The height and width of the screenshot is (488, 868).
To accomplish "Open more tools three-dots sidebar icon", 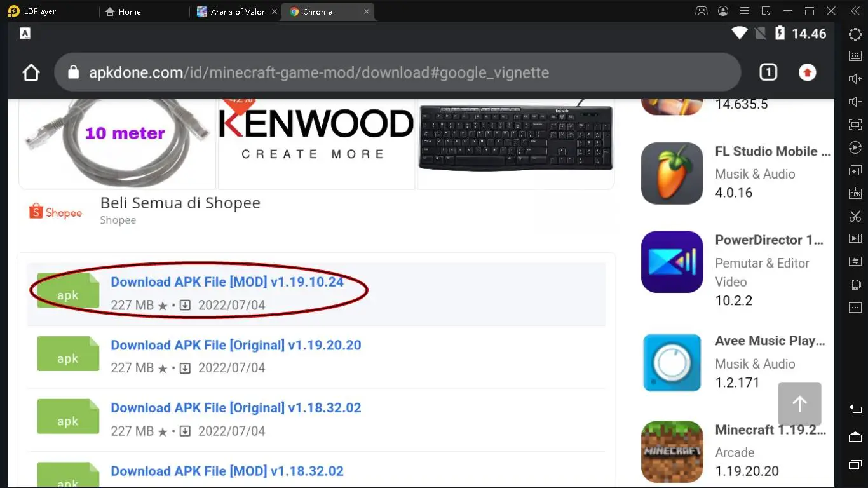I will pos(855,308).
